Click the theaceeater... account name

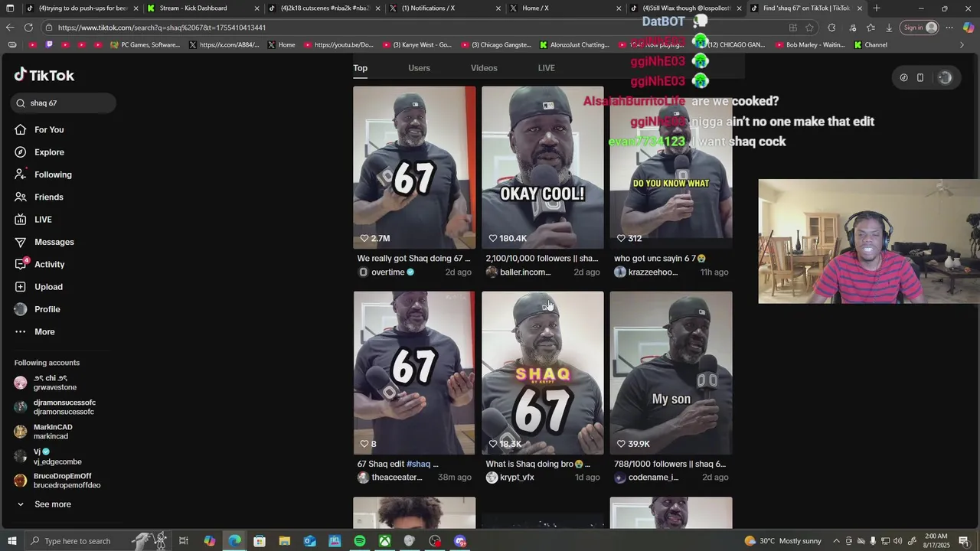click(397, 478)
